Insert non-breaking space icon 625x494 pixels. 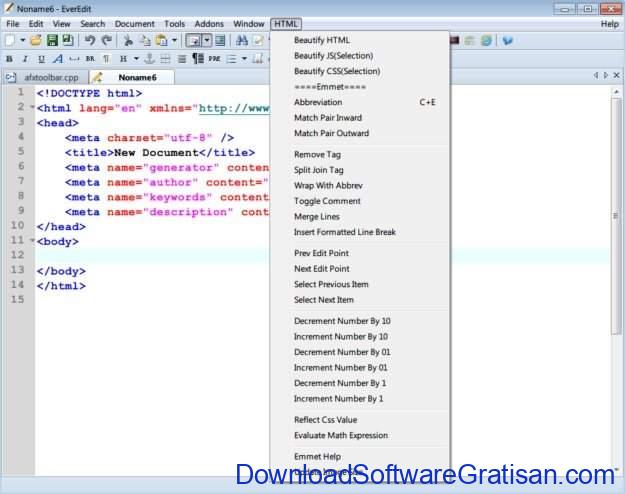(74, 59)
